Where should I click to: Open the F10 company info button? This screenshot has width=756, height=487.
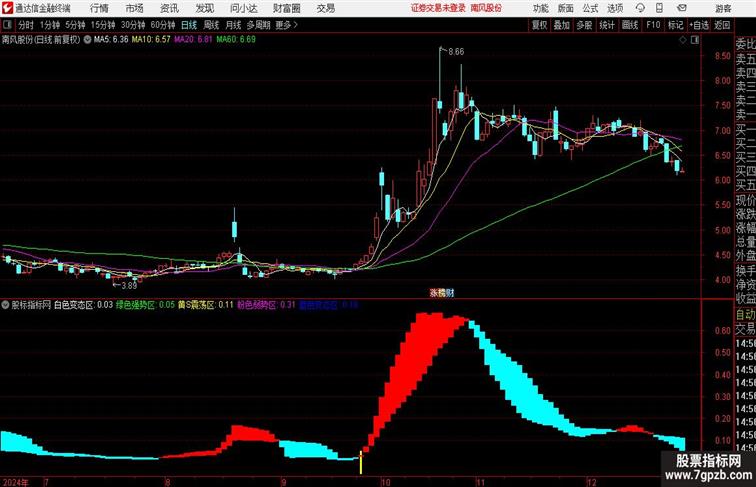pyautogui.click(x=653, y=25)
